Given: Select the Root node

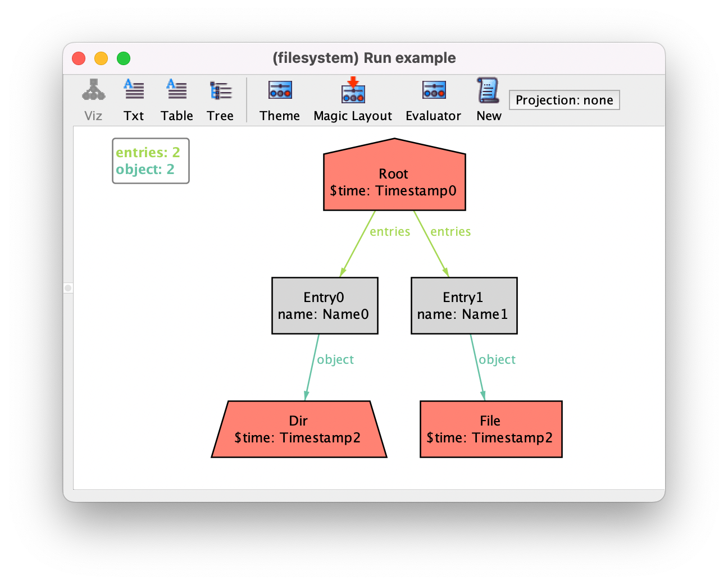Looking at the screenshot, I should tap(394, 175).
